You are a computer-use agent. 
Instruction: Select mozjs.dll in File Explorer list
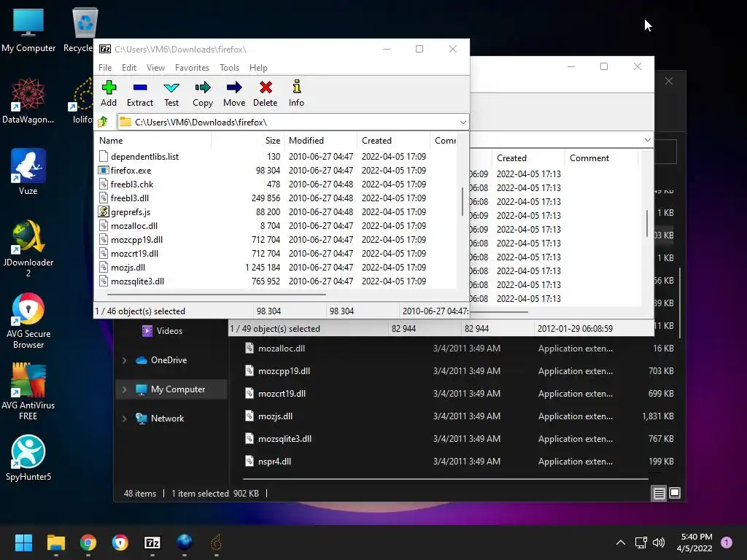point(275,416)
